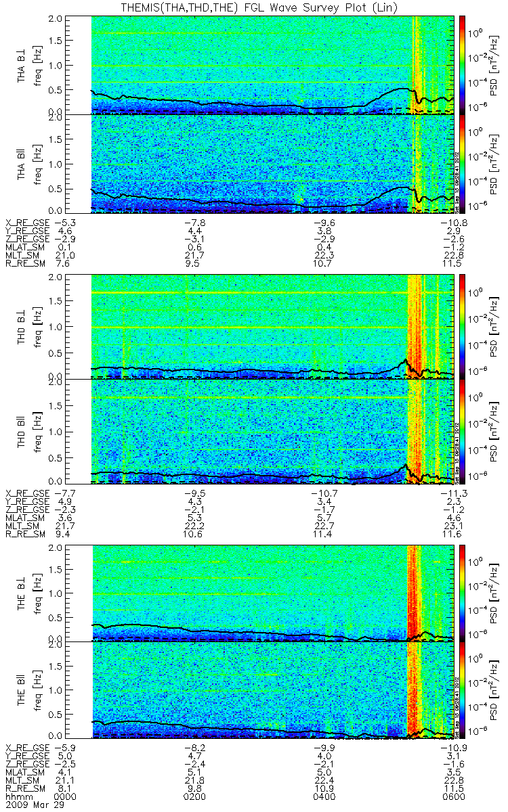The height and width of the screenshot is (812, 508).
Task: Click the PSD color bar beside THA B∥ panel
Action: click(463, 164)
